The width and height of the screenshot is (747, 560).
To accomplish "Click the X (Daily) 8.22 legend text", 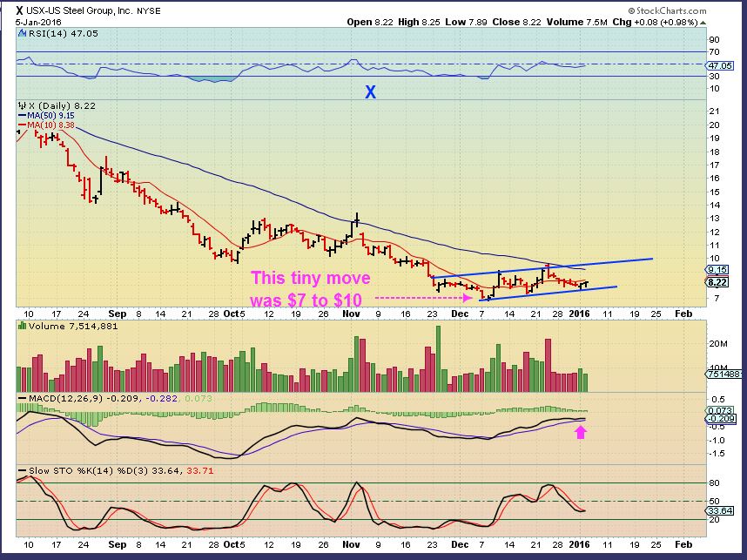I will pyautogui.click(x=63, y=105).
